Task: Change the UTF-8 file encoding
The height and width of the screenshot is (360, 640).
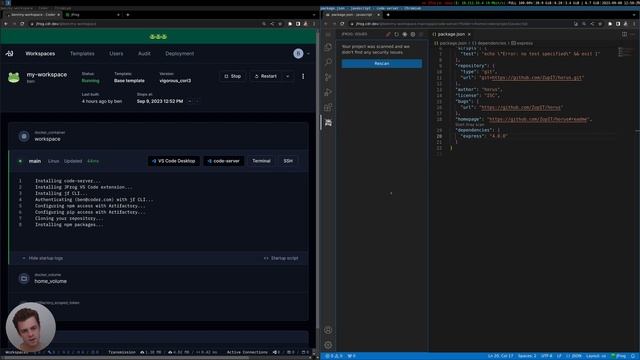Action: click(547, 356)
